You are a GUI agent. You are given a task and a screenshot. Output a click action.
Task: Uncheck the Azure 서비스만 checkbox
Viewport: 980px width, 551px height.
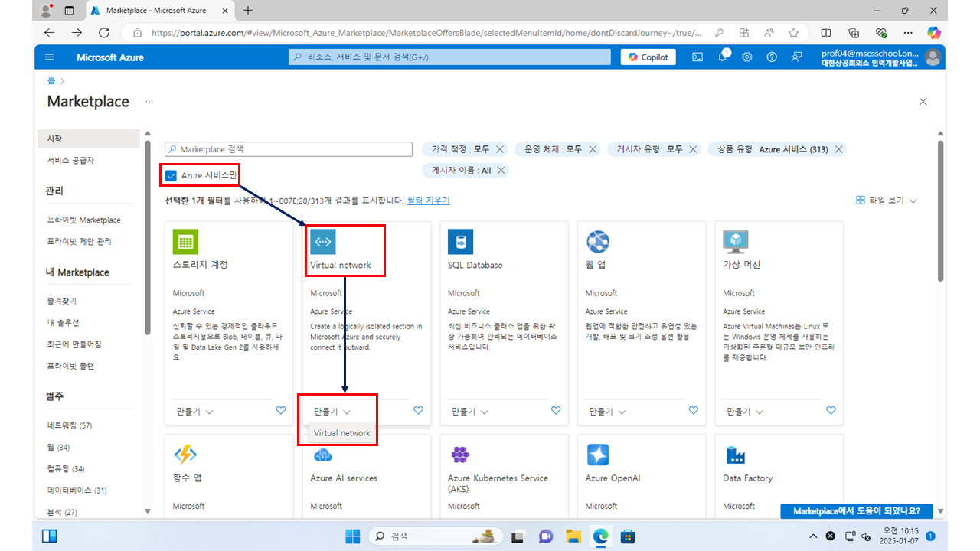pyautogui.click(x=171, y=175)
